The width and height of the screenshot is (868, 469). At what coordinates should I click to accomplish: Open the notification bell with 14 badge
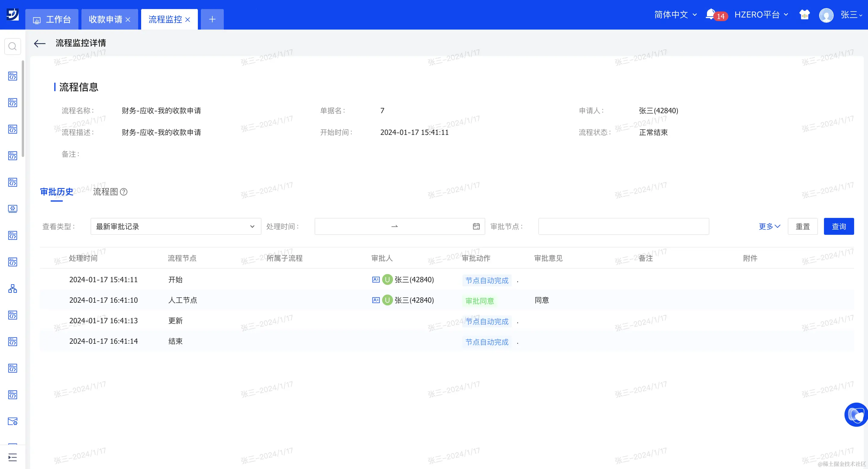(x=710, y=14)
